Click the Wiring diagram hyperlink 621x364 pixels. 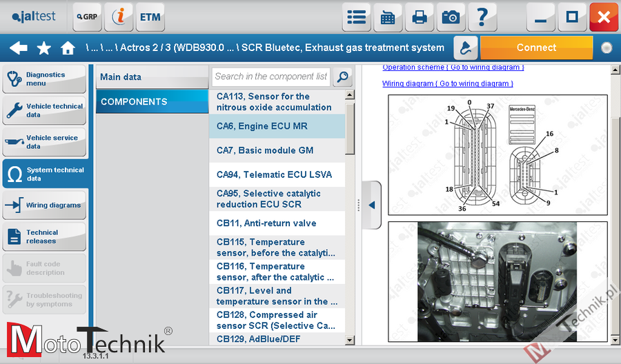coord(447,83)
